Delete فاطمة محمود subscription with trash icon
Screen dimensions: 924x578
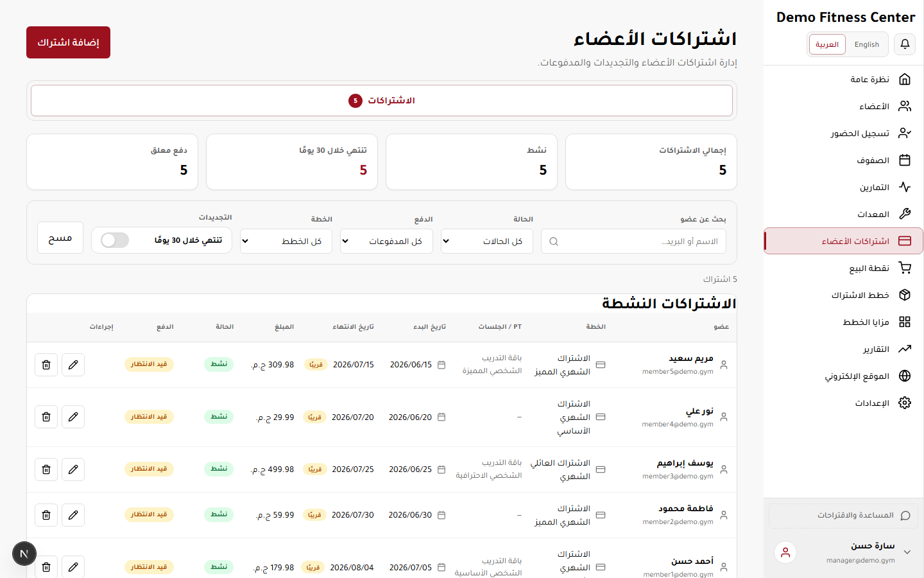click(x=46, y=515)
